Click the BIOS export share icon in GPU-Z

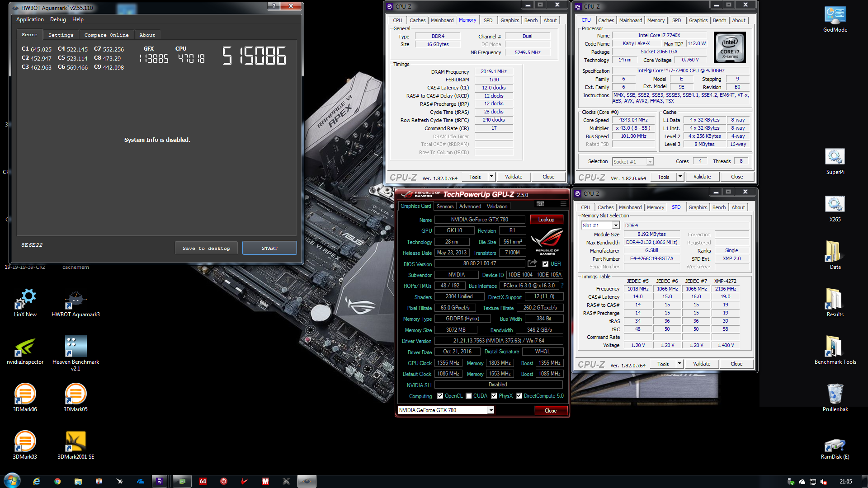[532, 263]
